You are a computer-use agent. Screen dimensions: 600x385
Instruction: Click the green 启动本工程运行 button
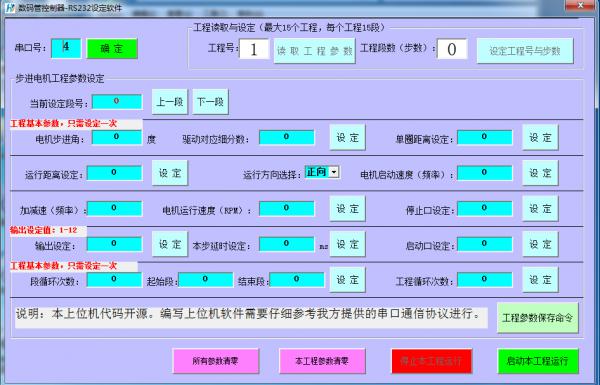click(538, 361)
